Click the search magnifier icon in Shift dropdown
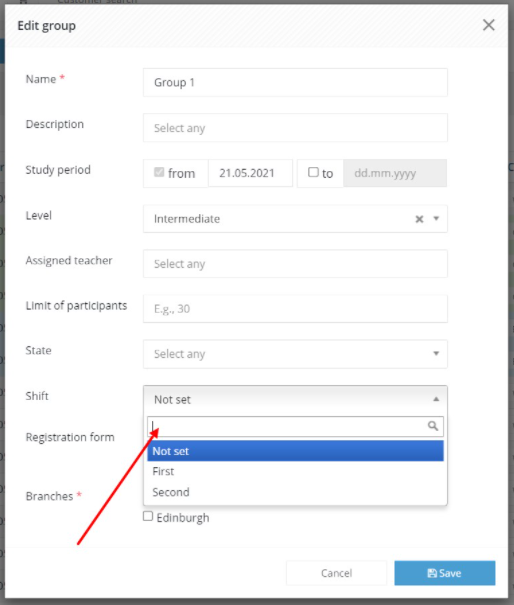This screenshot has height=605, width=514. tap(433, 426)
